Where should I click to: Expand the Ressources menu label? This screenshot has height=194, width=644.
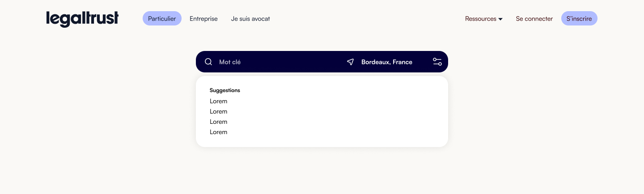point(481,19)
